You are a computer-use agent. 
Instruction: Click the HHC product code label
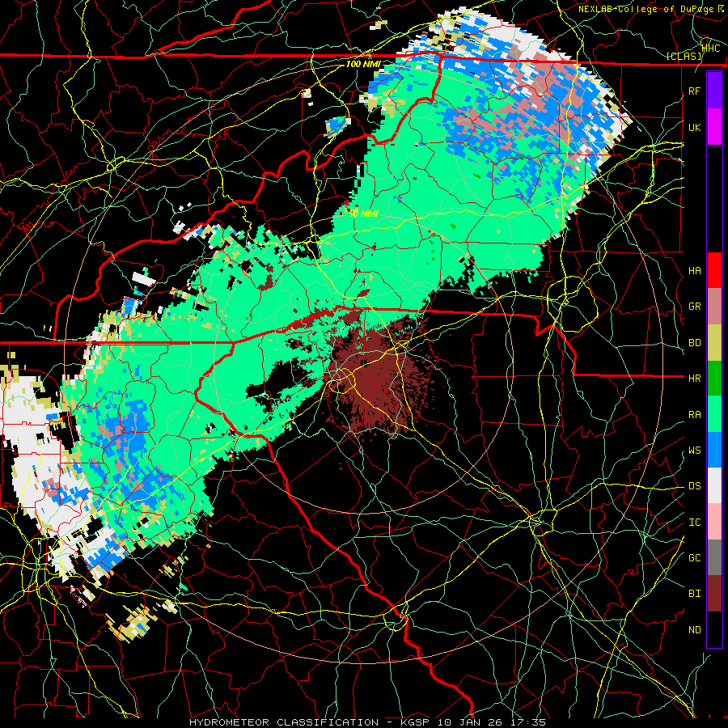coord(711,48)
